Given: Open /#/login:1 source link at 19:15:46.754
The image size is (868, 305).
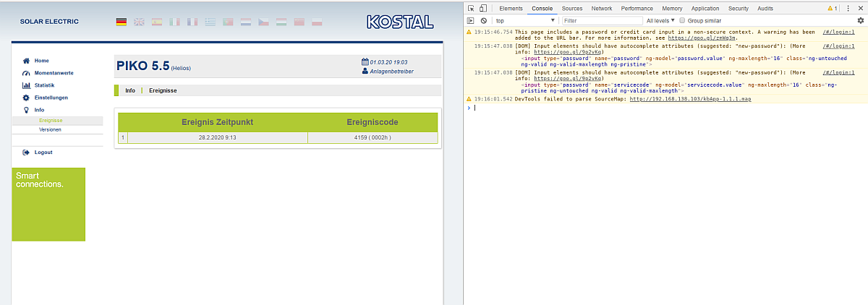Looking at the screenshot, I should pos(839,32).
